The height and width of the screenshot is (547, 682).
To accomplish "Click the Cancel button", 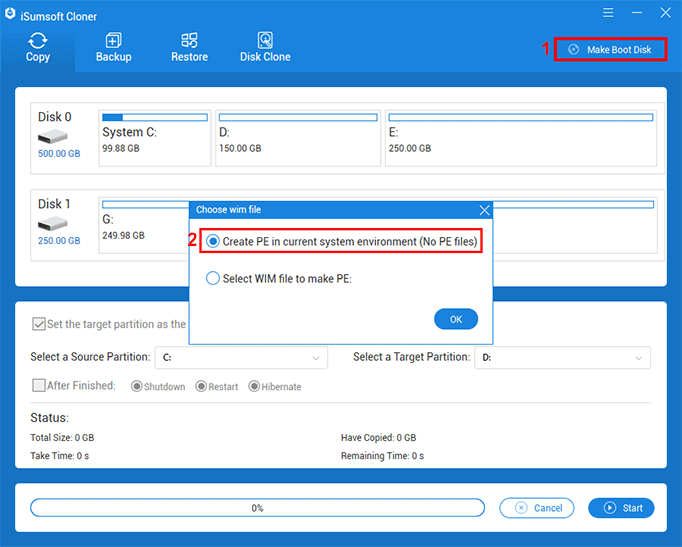I will point(537,508).
